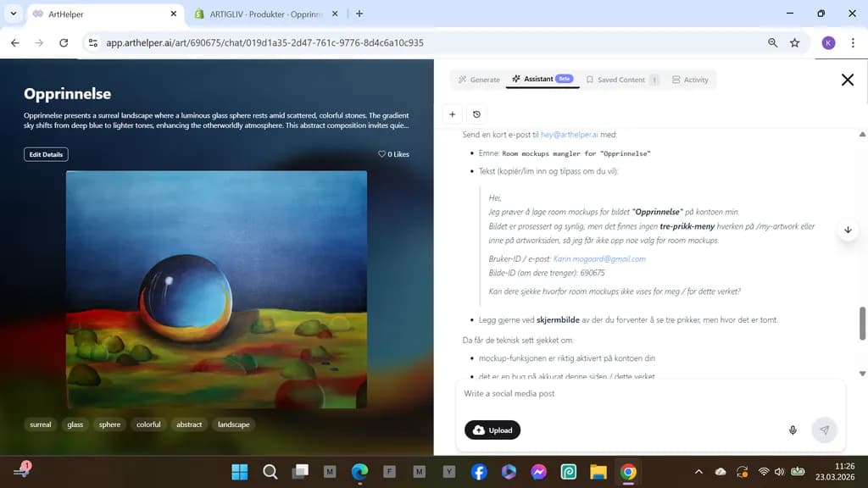868x488 pixels.
Task: Select the glass tag
Action: coord(75,424)
